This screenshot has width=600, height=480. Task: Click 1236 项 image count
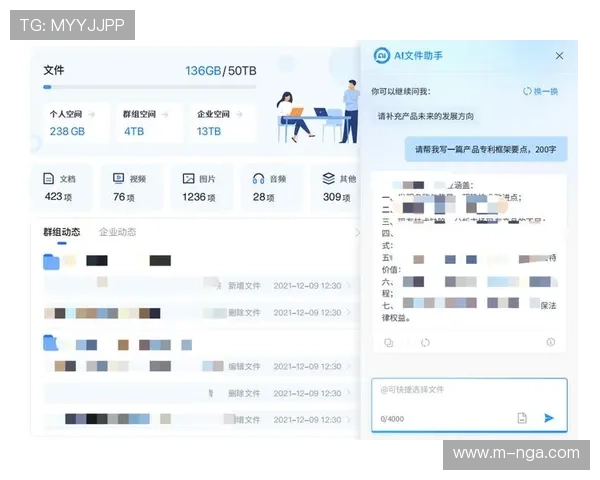[x=199, y=197]
